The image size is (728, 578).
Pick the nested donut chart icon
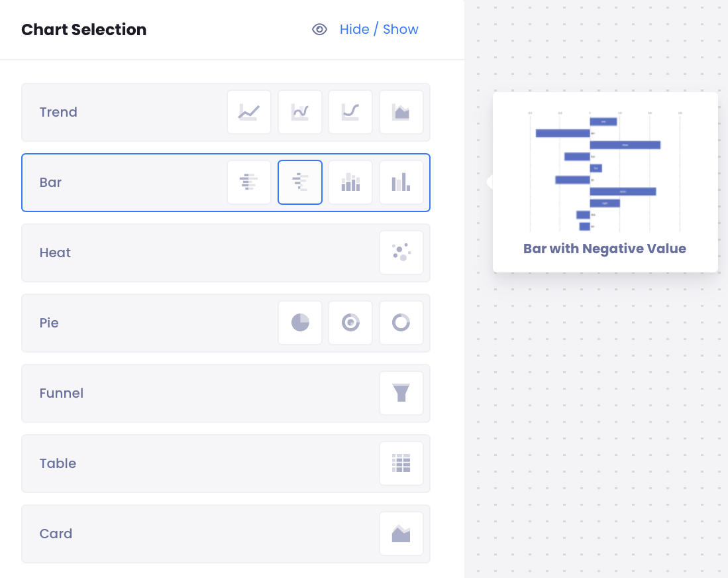click(350, 323)
